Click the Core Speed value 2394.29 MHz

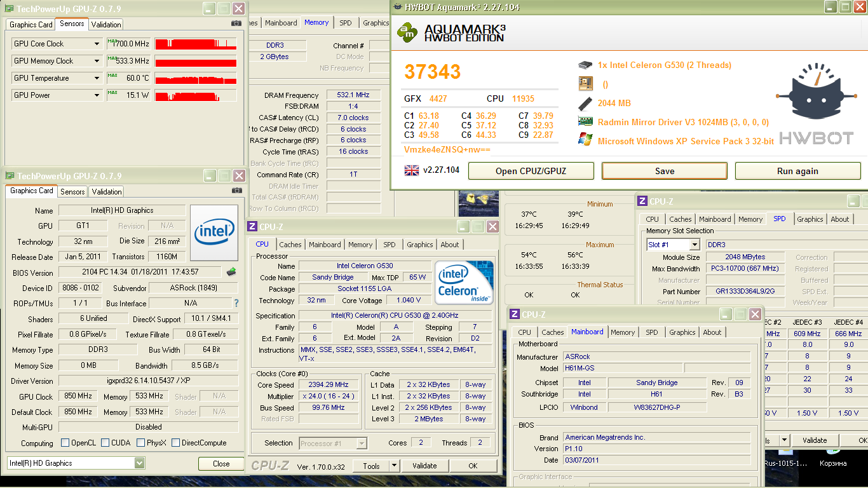point(329,384)
